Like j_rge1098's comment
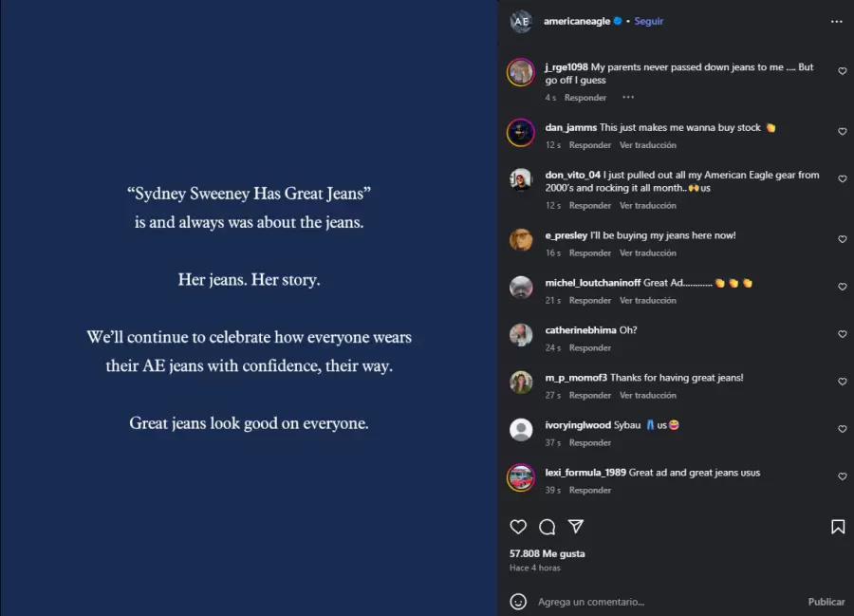The width and height of the screenshot is (854, 616). 842,71
